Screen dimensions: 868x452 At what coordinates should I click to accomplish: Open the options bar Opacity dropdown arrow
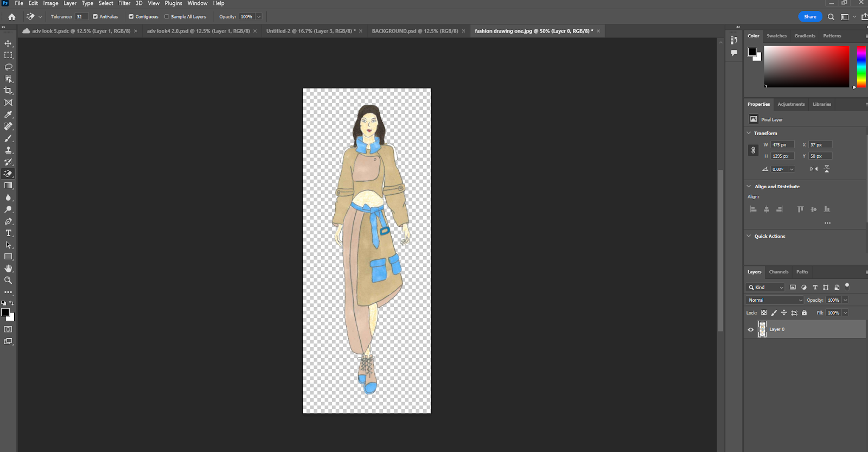click(x=259, y=17)
